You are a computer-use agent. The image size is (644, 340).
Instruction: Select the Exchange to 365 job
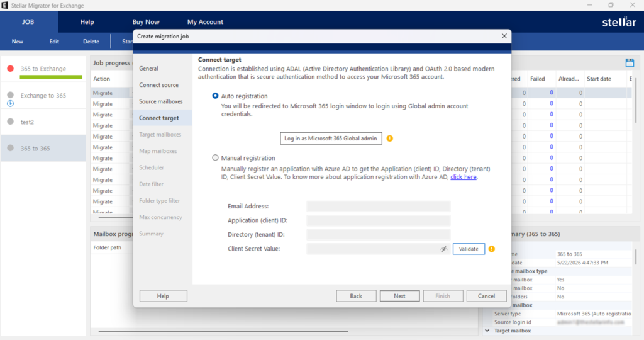pyautogui.click(x=43, y=96)
